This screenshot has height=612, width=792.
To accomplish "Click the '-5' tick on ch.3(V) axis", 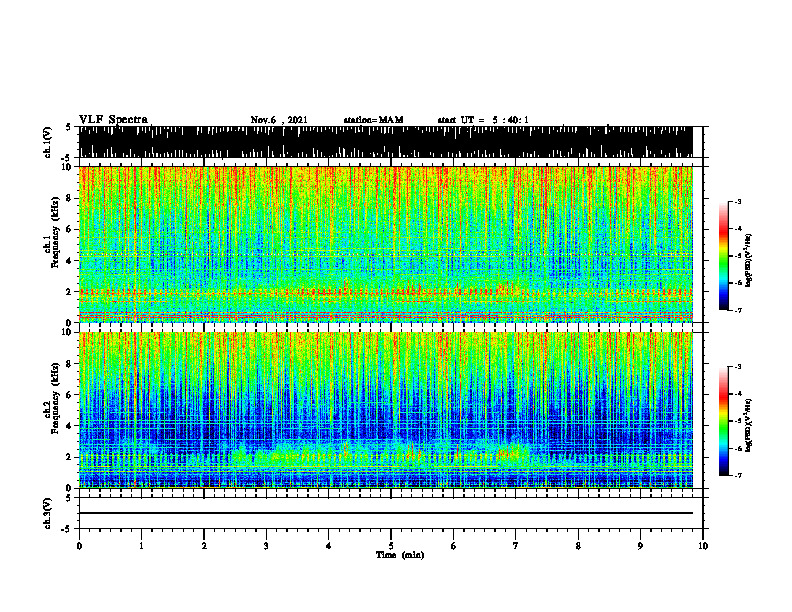I will [x=66, y=529].
